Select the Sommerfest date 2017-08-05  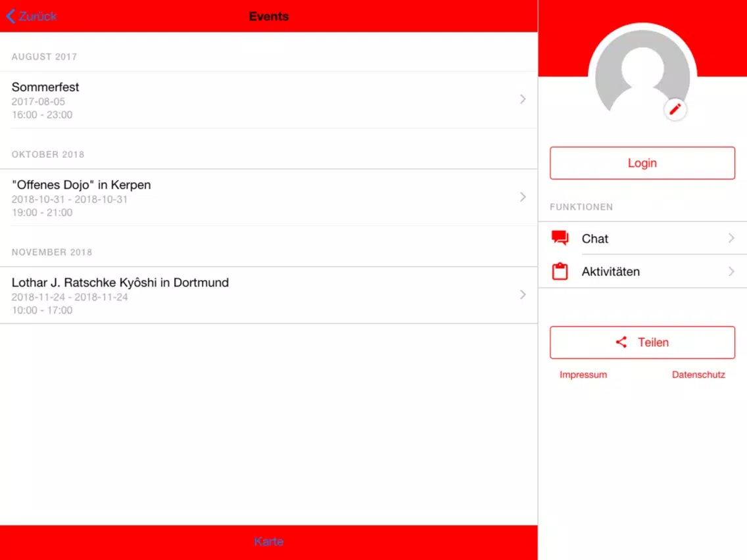tap(38, 101)
